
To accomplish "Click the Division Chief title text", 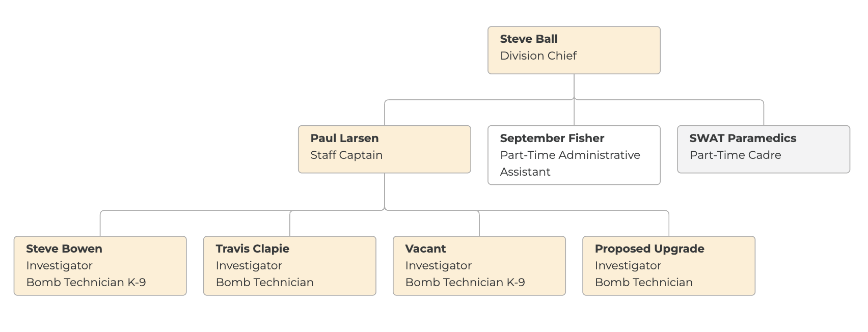I will point(538,56).
